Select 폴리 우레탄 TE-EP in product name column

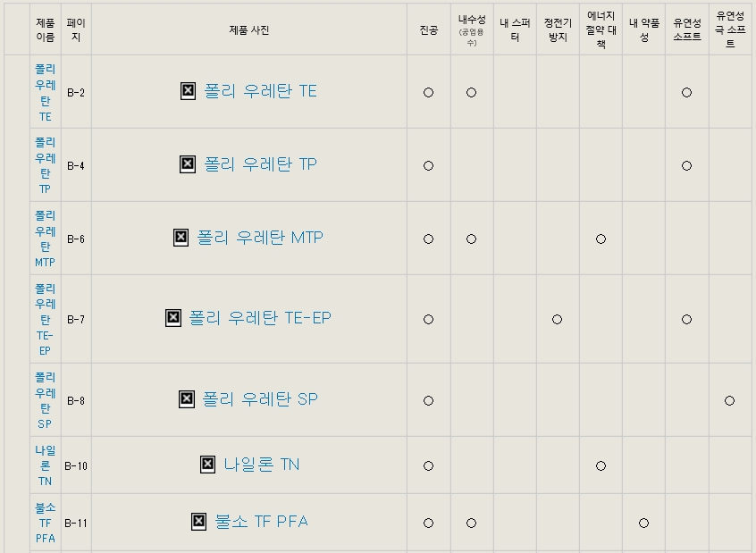click(x=46, y=319)
